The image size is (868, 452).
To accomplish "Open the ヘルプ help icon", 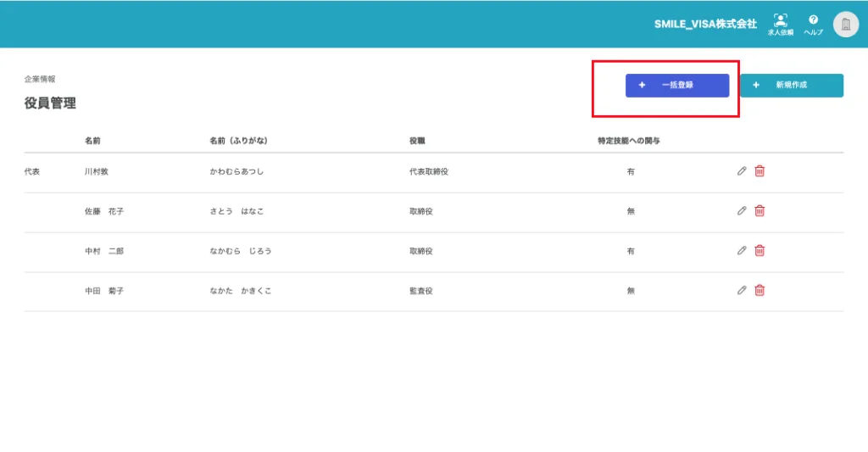I will (813, 24).
